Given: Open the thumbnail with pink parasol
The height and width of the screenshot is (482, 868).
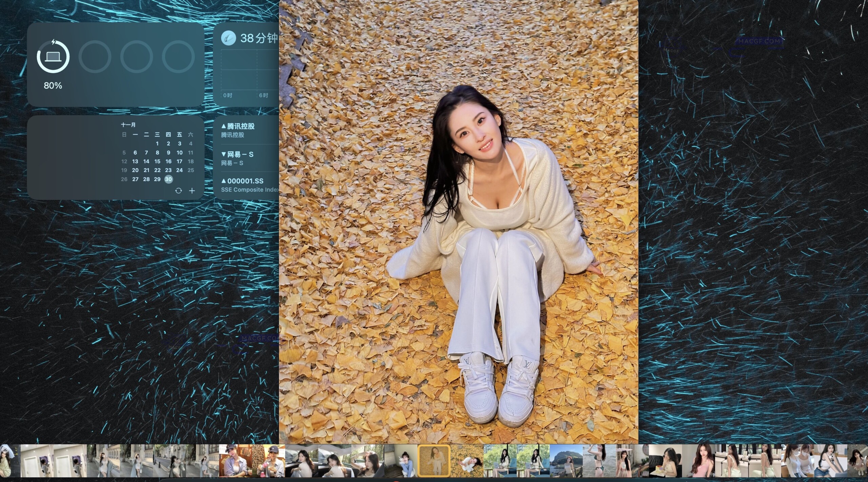Looking at the screenshot, I should [x=632, y=461].
